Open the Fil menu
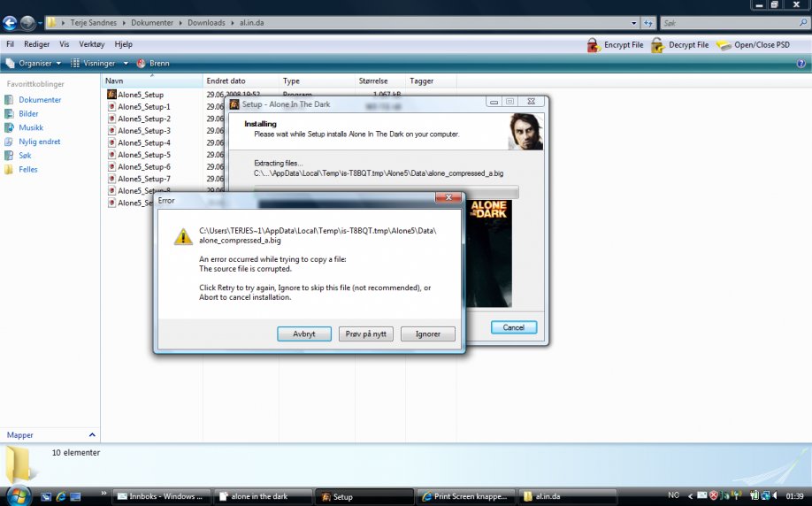The height and width of the screenshot is (506, 812). pos(10,44)
